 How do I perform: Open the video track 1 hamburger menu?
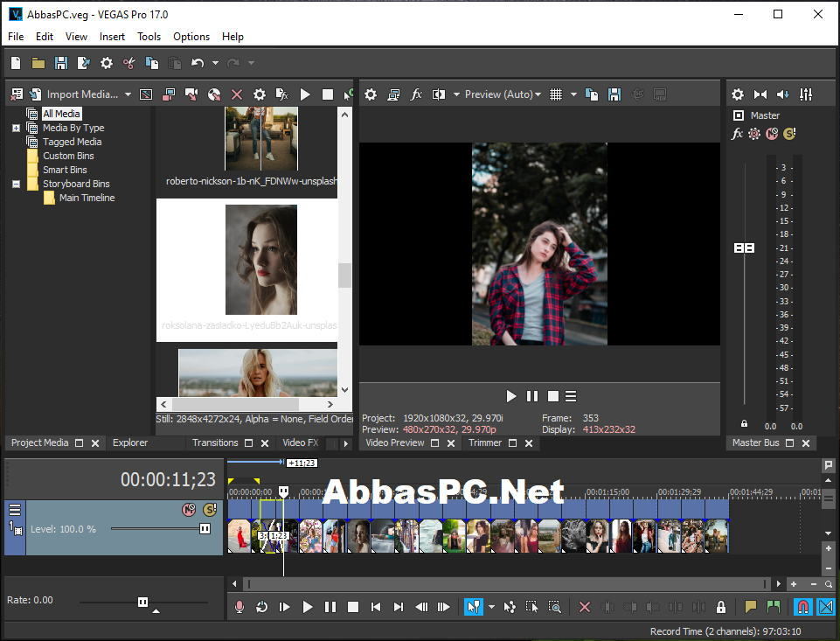pyautogui.click(x=15, y=510)
